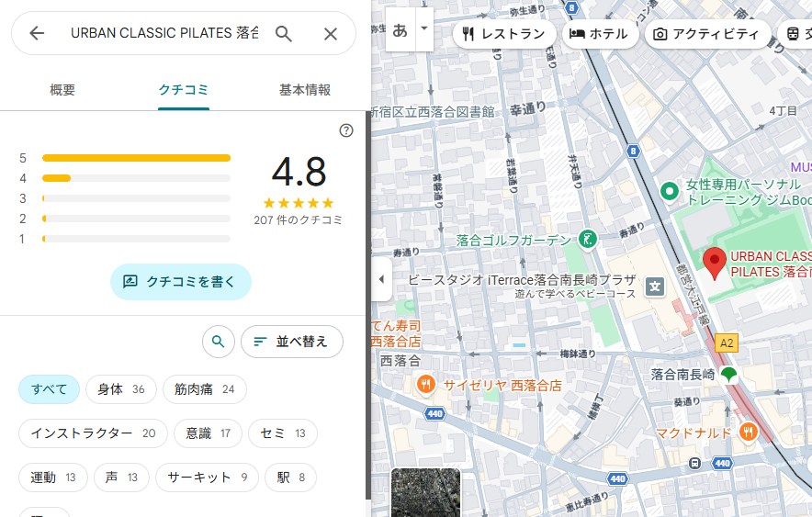This screenshot has width=812, height=517.
Task: Expand the input method dropdown arrow
Action: 423,28
